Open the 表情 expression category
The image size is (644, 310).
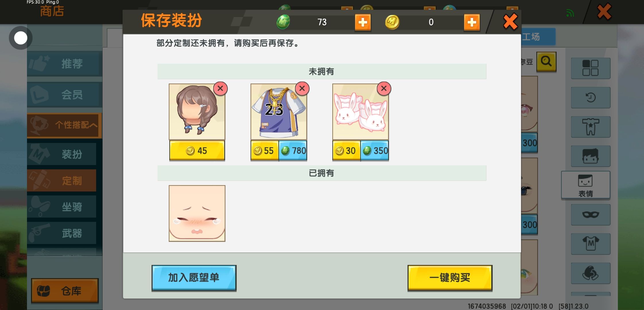pyautogui.click(x=585, y=185)
